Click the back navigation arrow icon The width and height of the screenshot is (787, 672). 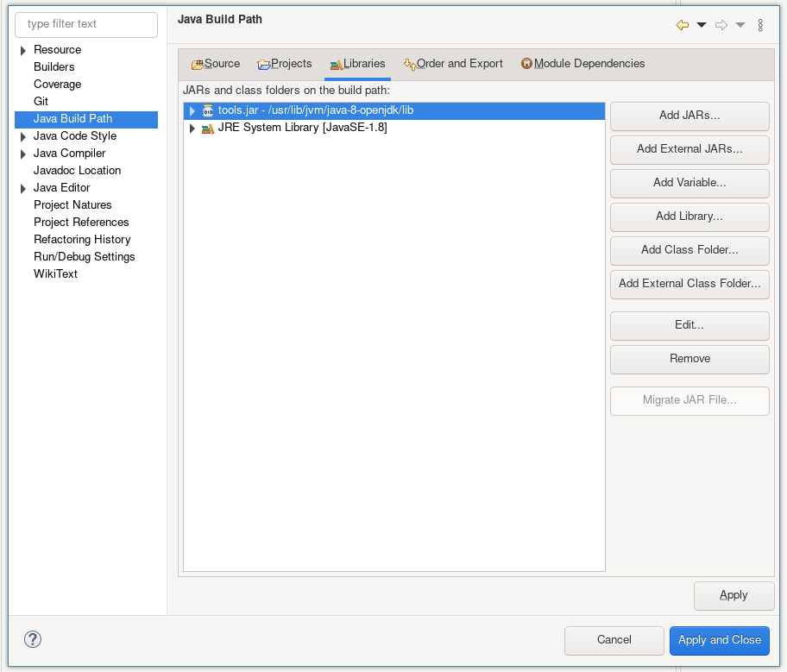682,25
